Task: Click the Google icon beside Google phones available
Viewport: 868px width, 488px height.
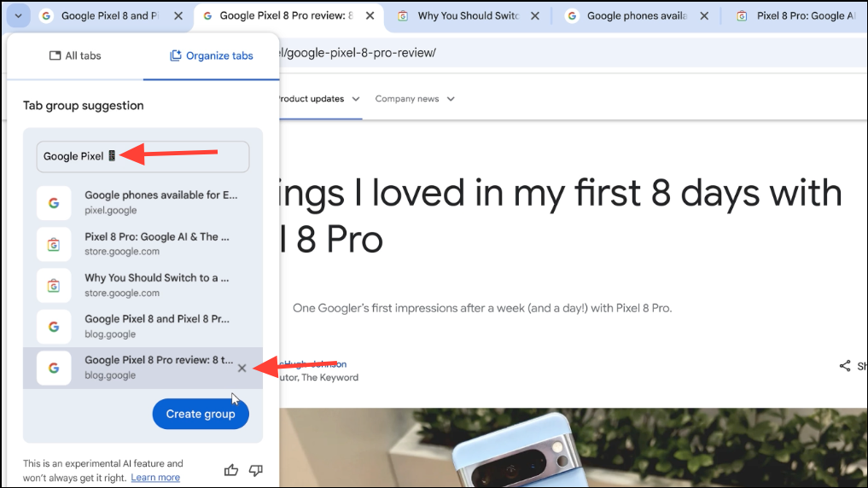Action: click(54, 203)
